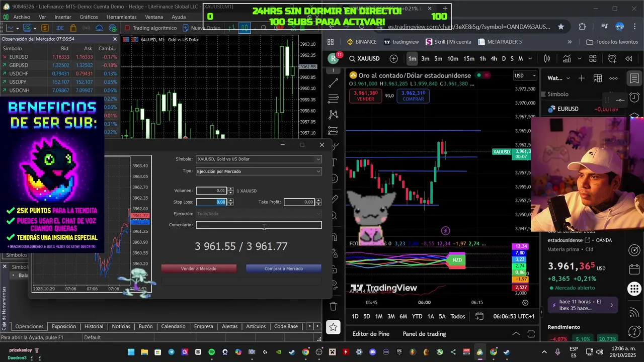This screenshot has height=362, width=644.
Task: Open the METATRADER 5 bookmark
Action: coord(500,42)
